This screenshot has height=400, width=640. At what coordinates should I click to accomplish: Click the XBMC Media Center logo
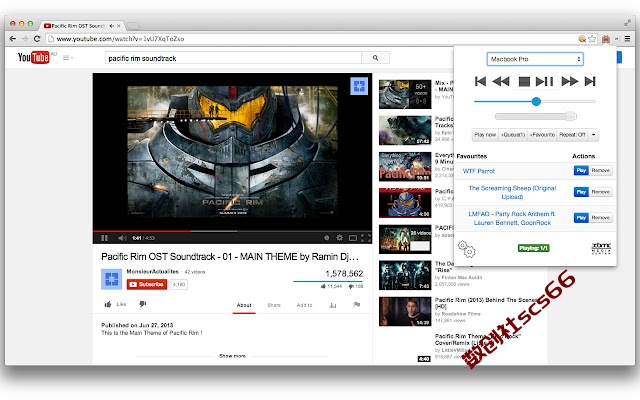(x=601, y=248)
